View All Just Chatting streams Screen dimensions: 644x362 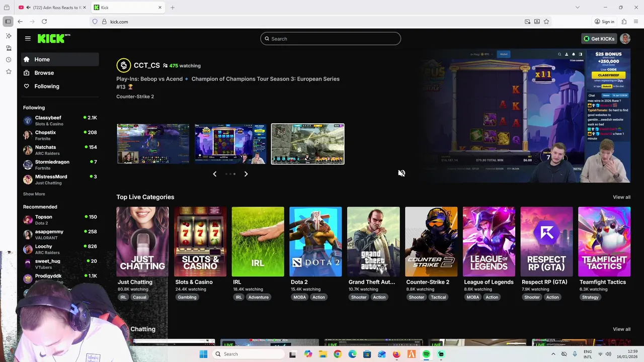coord(621,329)
